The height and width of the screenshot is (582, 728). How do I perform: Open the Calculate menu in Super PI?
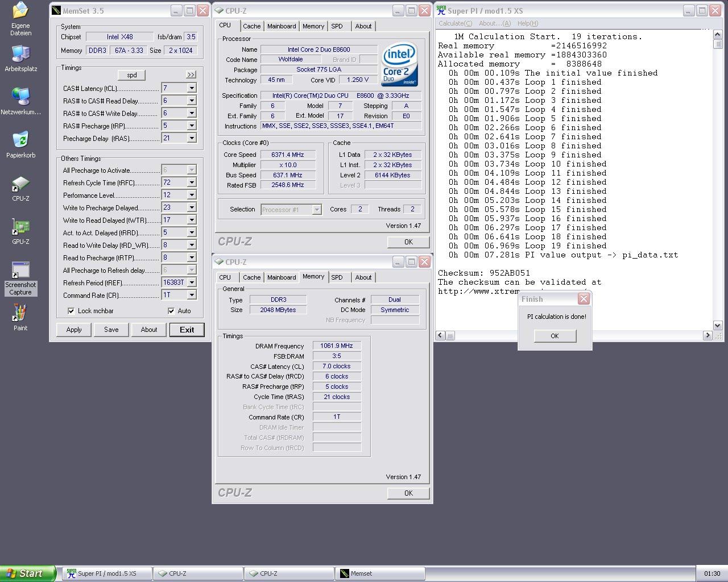[x=455, y=23]
